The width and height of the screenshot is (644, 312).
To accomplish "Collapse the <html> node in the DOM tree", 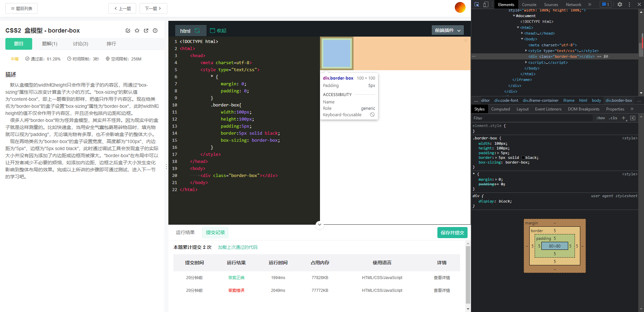I will click(518, 28).
